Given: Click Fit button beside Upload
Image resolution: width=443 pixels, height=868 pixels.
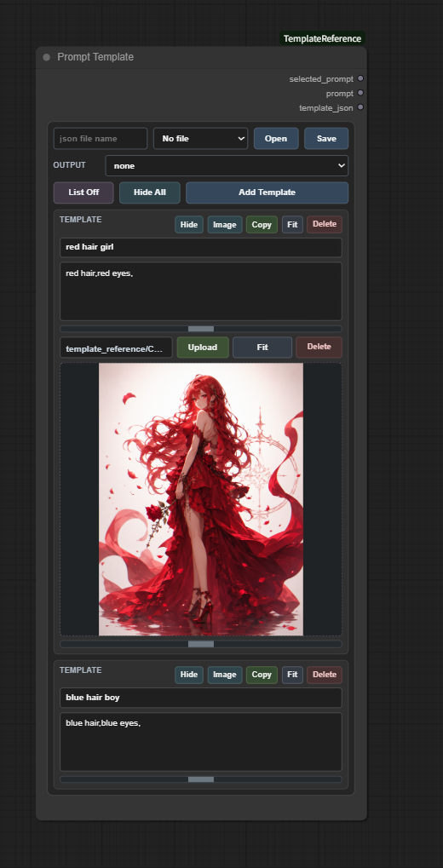Looking at the screenshot, I should (x=262, y=347).
